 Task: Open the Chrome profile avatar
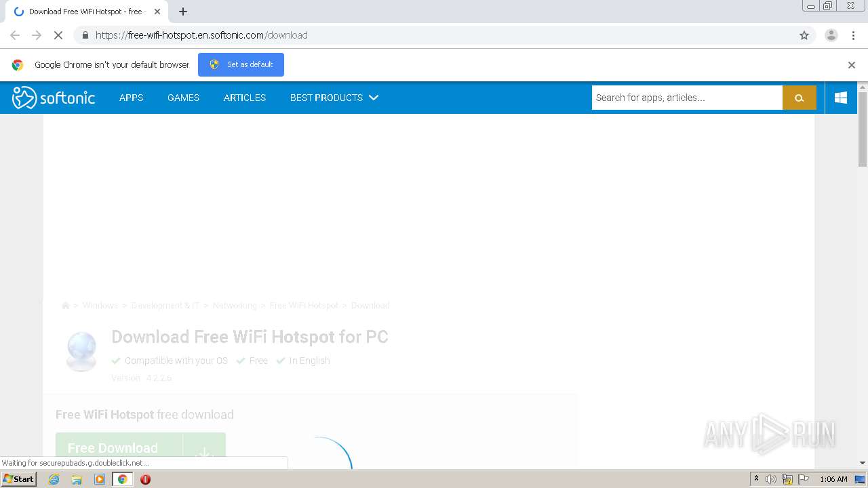point(831,35)
